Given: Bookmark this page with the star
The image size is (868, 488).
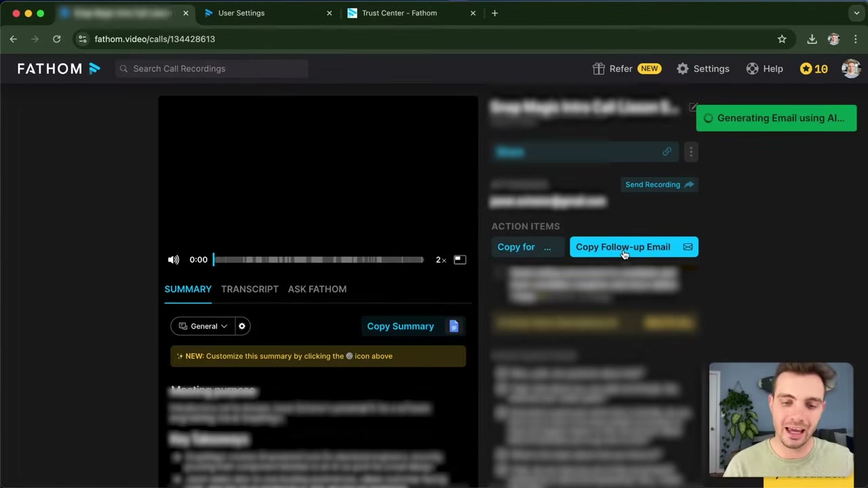Looking at the screenshot, I should 782,39.
